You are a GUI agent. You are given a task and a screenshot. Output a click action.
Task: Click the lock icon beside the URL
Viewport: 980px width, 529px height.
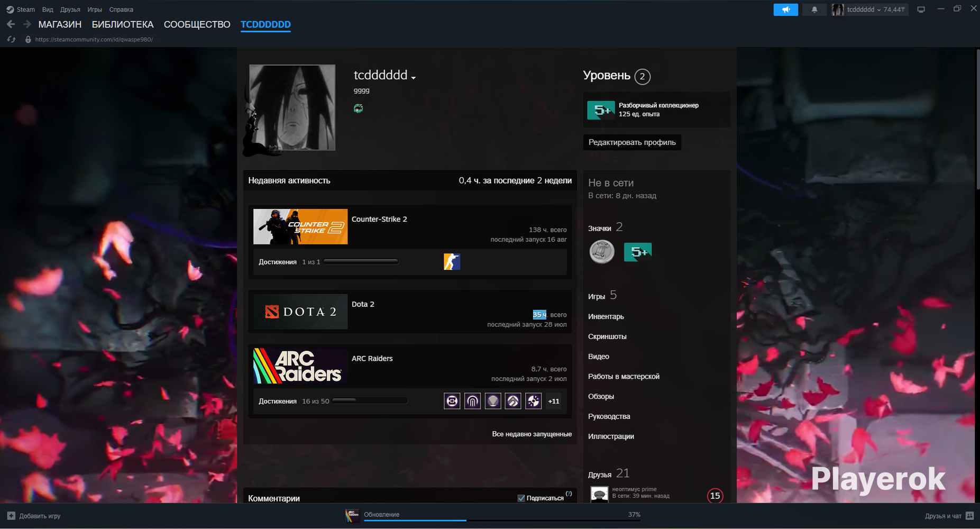coord(28,40)
